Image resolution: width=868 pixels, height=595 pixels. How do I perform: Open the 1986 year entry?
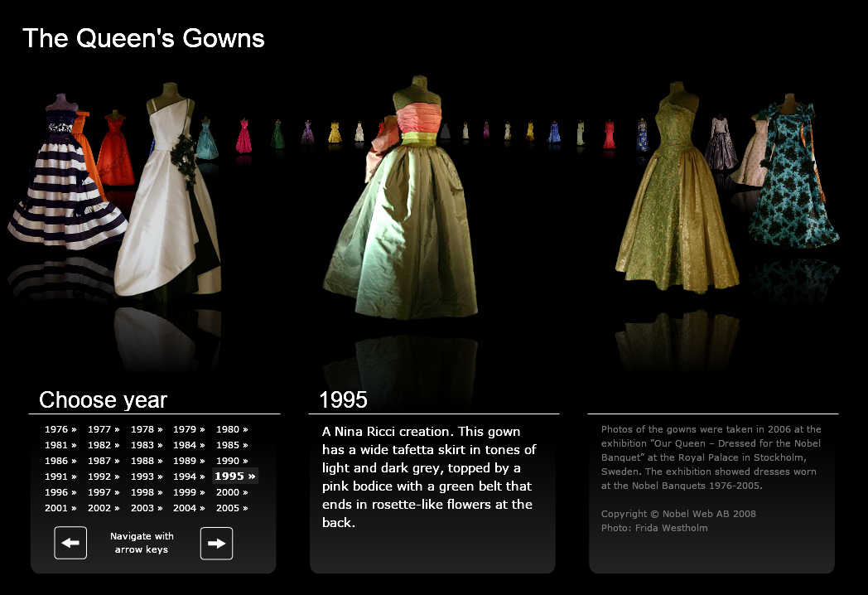point(61,461)
